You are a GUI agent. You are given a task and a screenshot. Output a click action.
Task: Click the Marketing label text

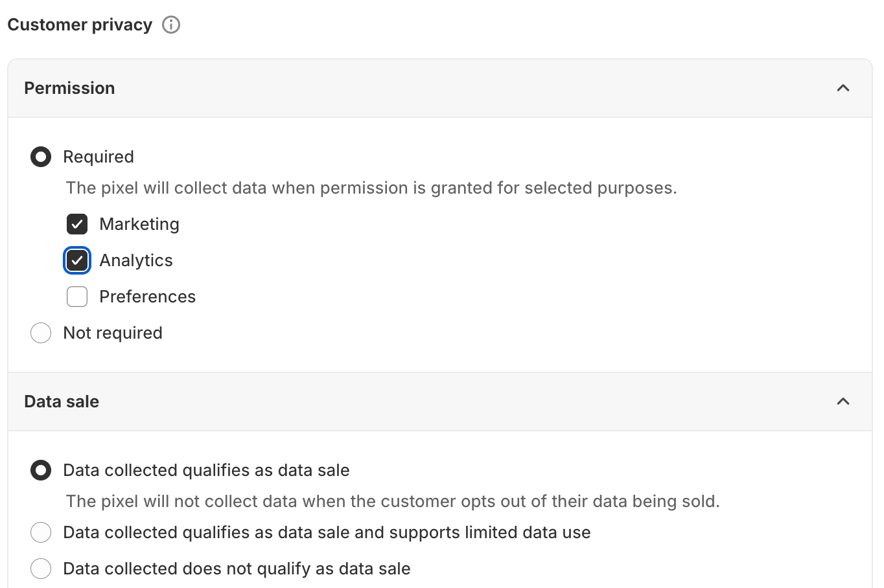[139, 224]
